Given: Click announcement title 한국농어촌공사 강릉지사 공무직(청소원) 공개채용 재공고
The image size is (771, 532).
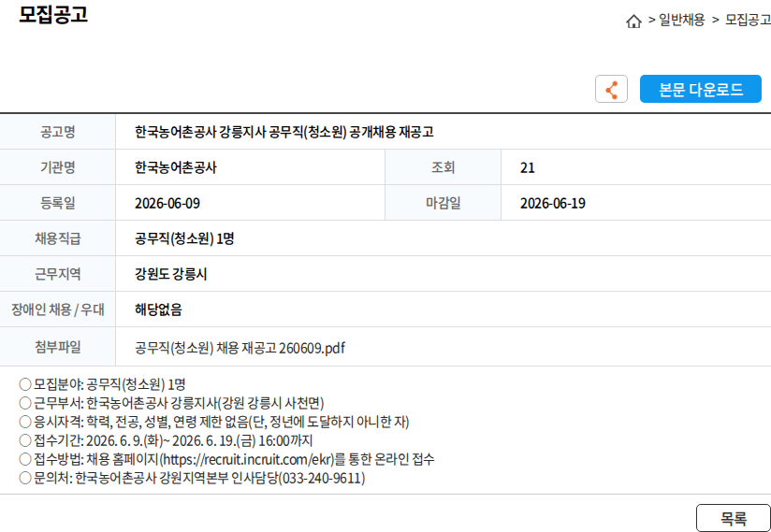Looking at the screenshot, I should 284,132.
